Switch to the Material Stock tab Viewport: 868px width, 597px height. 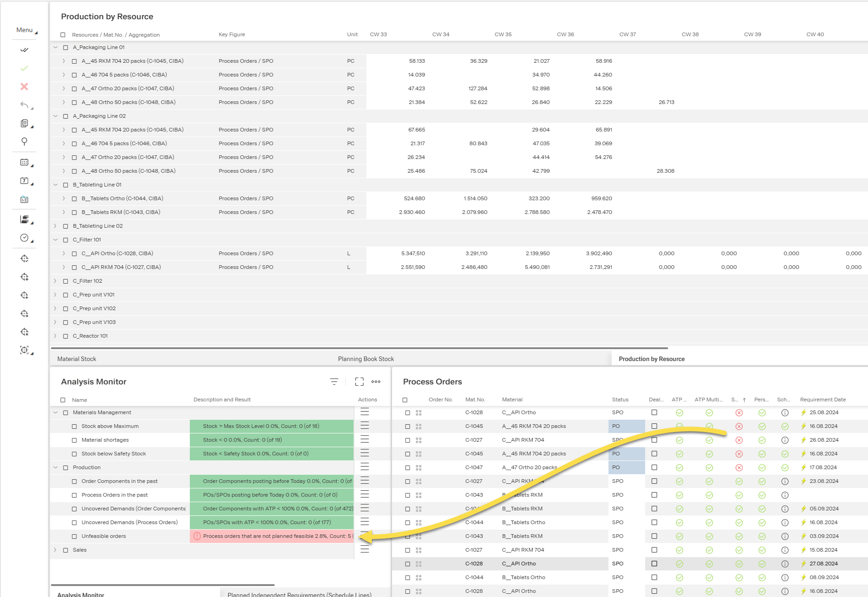(77, 359)
